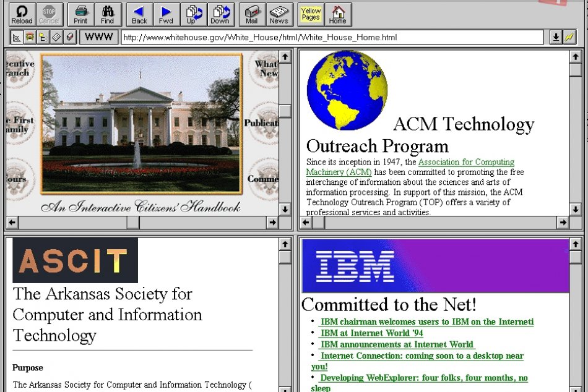588x392 pixels.
Task: Click the ASCIT pane vertical scroll thumb
Action: pos(285,257)
